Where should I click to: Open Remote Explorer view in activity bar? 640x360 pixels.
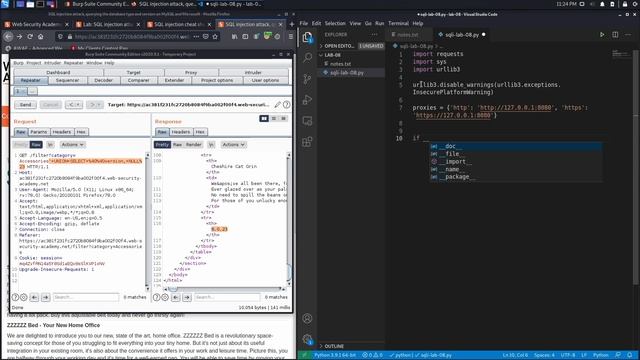tap(307, 121)
